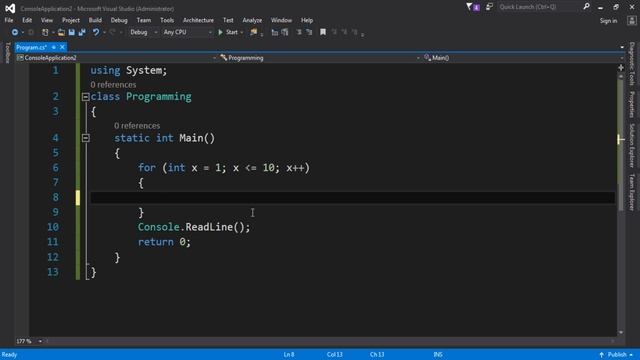Open the View menu
This screenshot has height=360, width=640.
(x=47, y=20)
